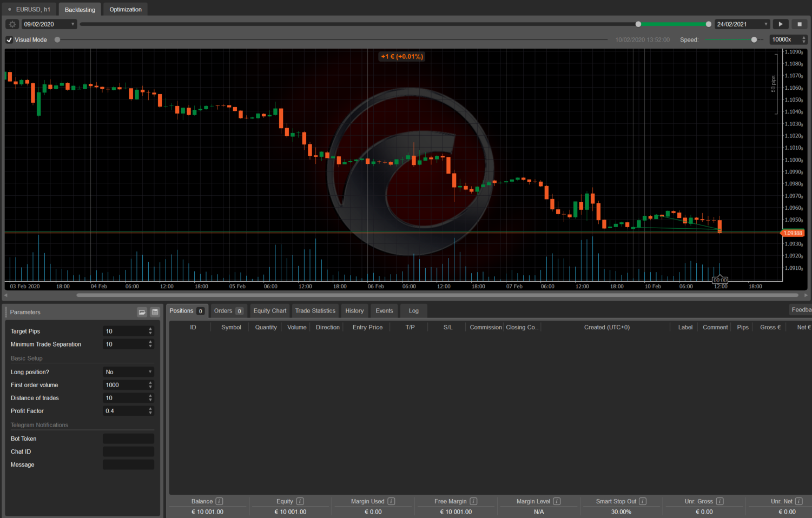Sort by the Symbol column header
Image resolution: width=812 pixels, height=518 pixels.
click(231, 327)
